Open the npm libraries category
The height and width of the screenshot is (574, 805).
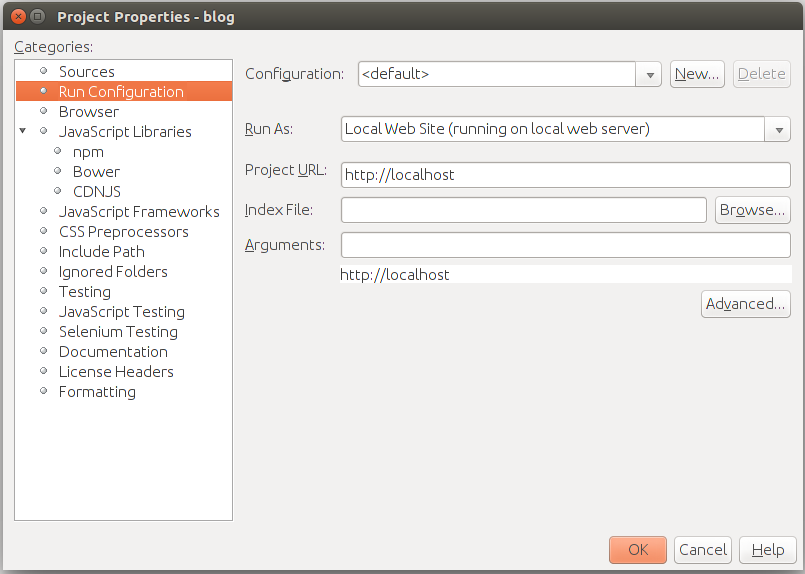tap(88, 152)
